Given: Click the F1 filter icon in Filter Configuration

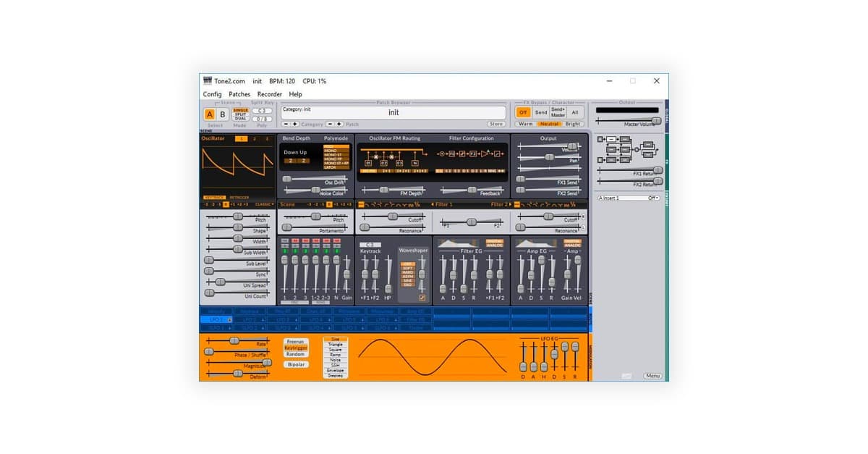Looking at the screenshot, I should tap(451, 154).
